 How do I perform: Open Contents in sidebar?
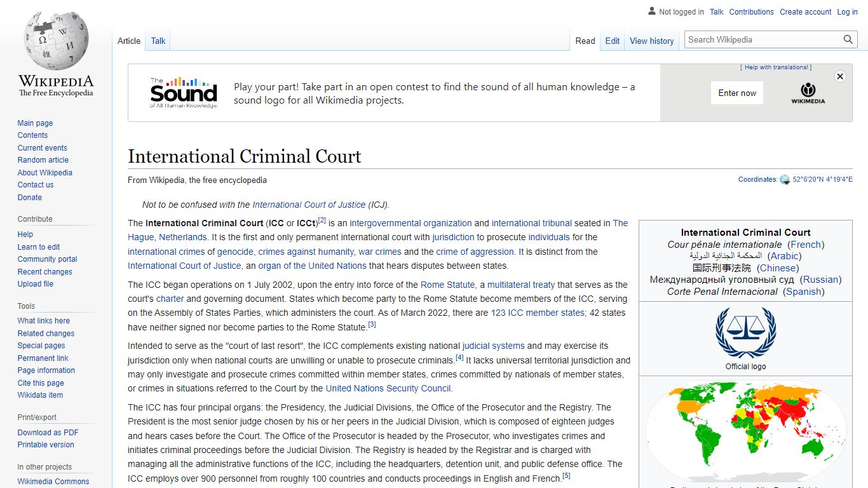pyautogui.click(x=32, y=135)
